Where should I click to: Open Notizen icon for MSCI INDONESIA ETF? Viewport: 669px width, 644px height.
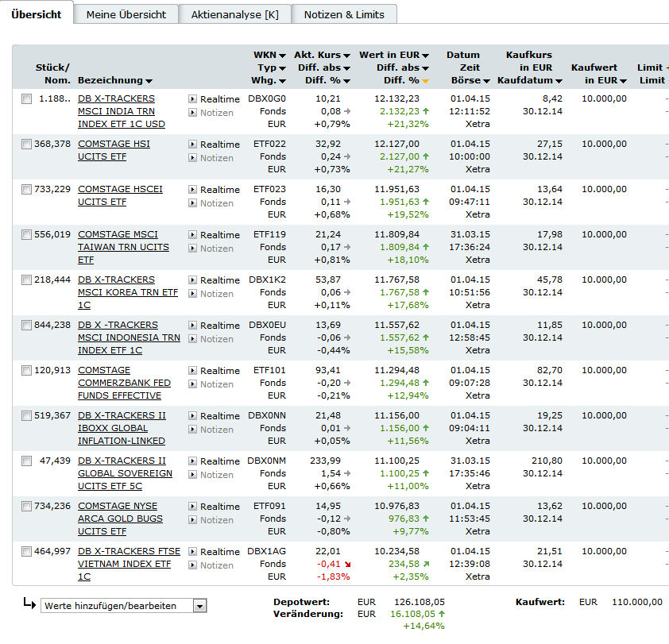pos(192,338)
